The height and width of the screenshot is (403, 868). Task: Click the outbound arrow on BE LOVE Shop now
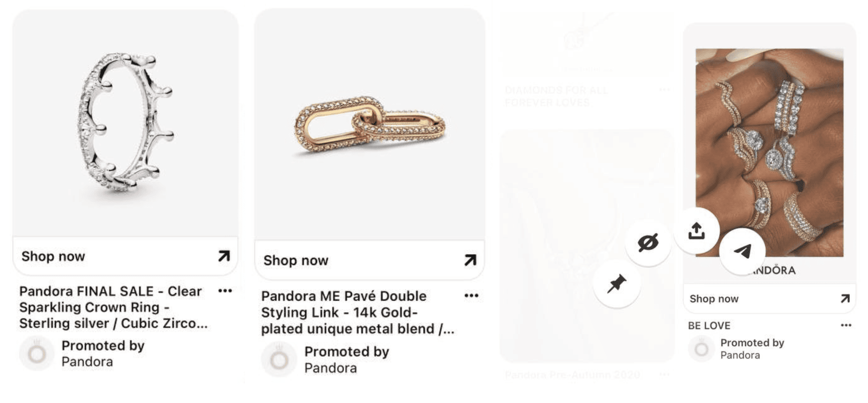[x=846, y=299]
